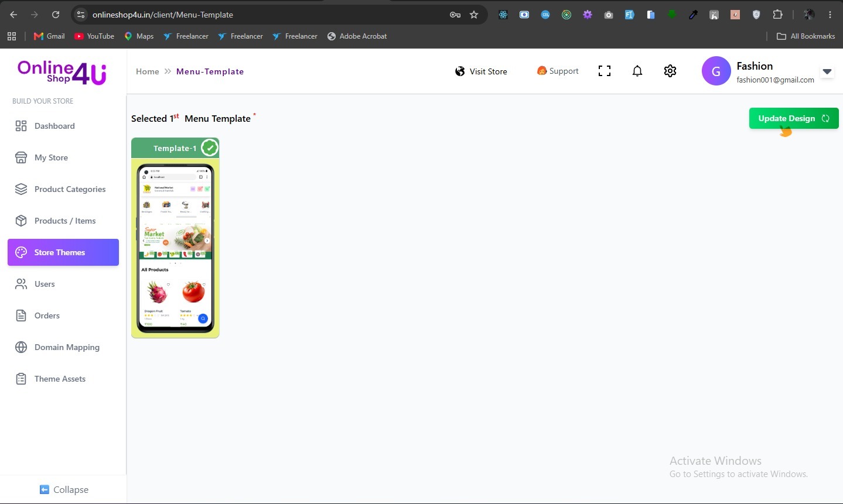Open YouTube bookmark
Viewport: 843px width, 504px height.
tap(94, 36)
